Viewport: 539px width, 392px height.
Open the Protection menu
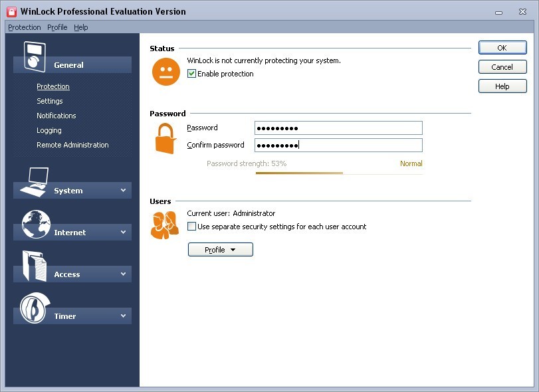pyautogui.click(x=25, y=27)
